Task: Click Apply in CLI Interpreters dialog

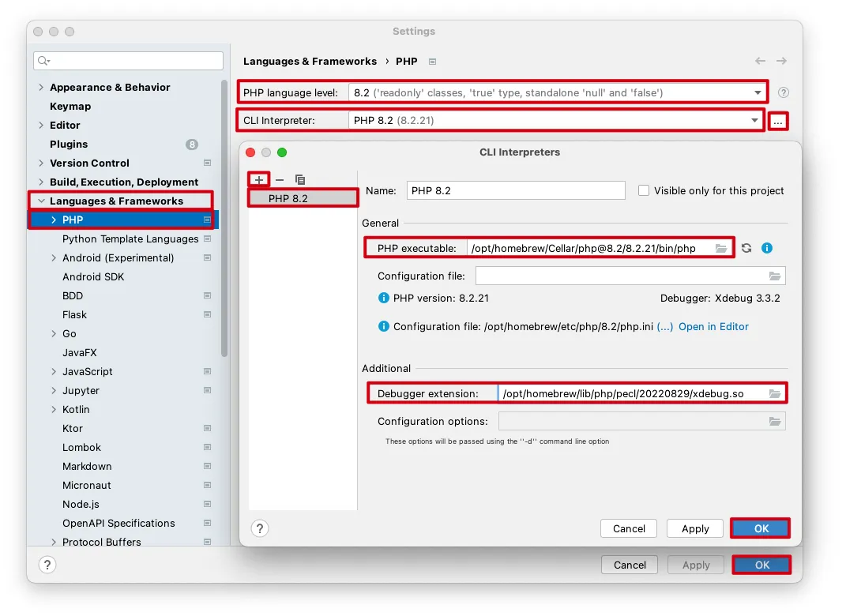Action: click(x=695, y=528)
